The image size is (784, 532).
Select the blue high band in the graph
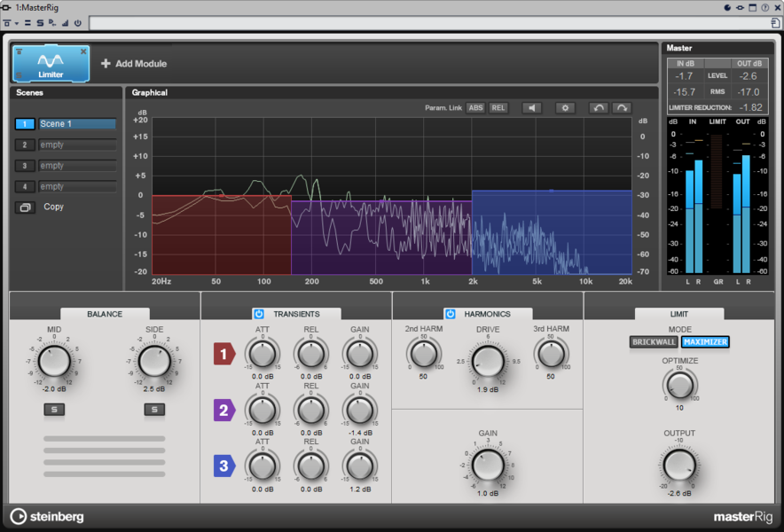552,232
